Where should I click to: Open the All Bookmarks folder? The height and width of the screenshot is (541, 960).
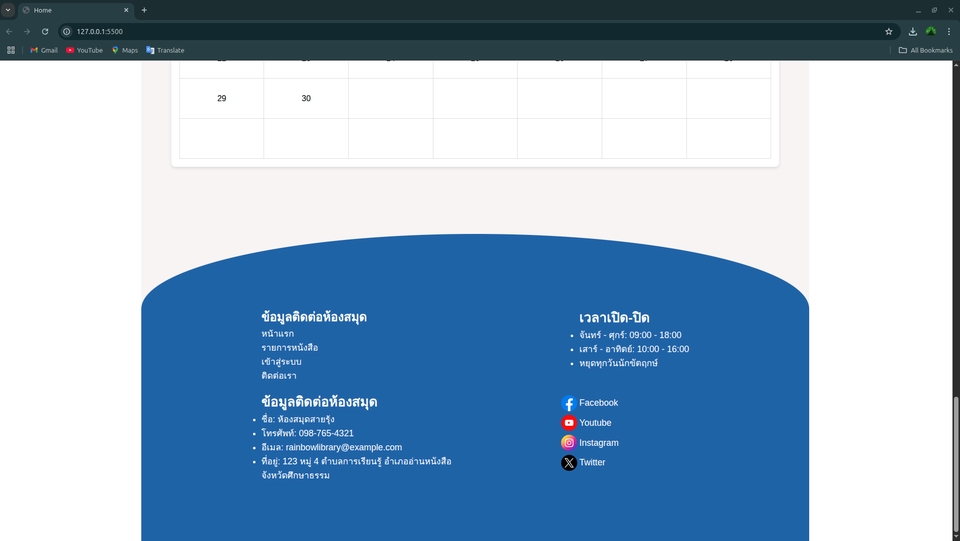click(x=925, y=50)
